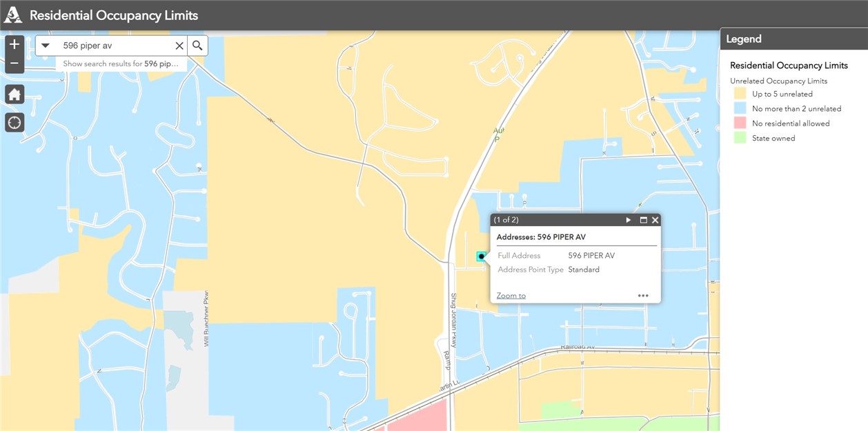Click the 'State owned' legend swatch

(x=740, y=138)
